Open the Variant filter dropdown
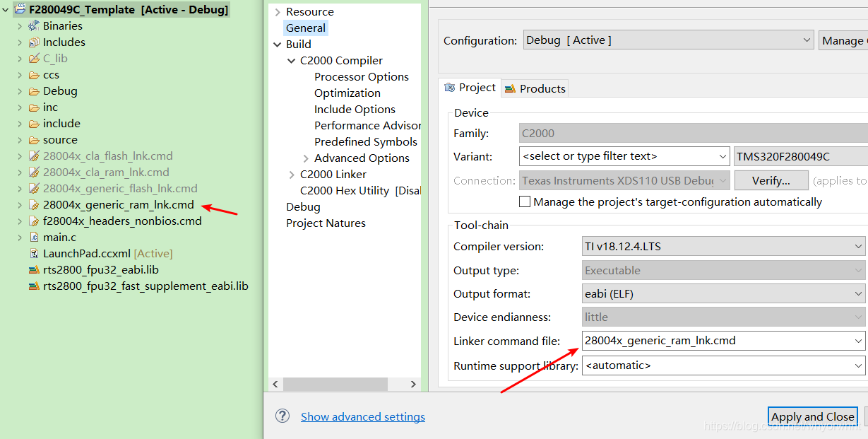 coord(723,156)
